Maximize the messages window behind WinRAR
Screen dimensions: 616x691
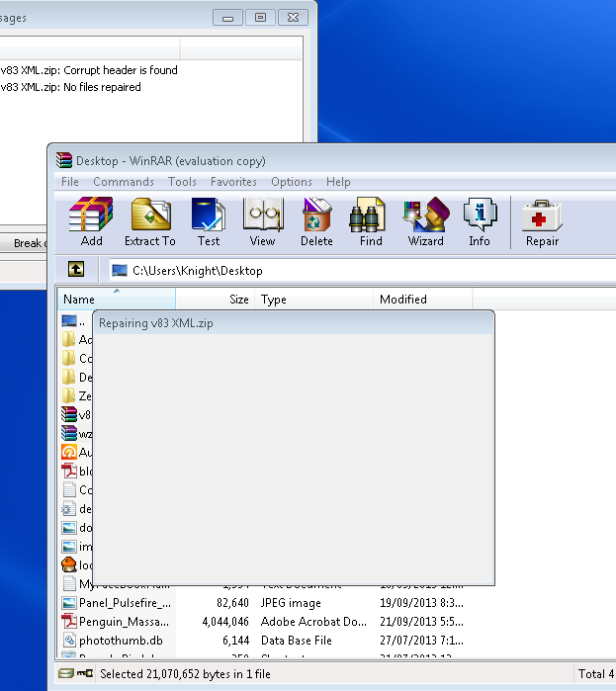[260, 18]
